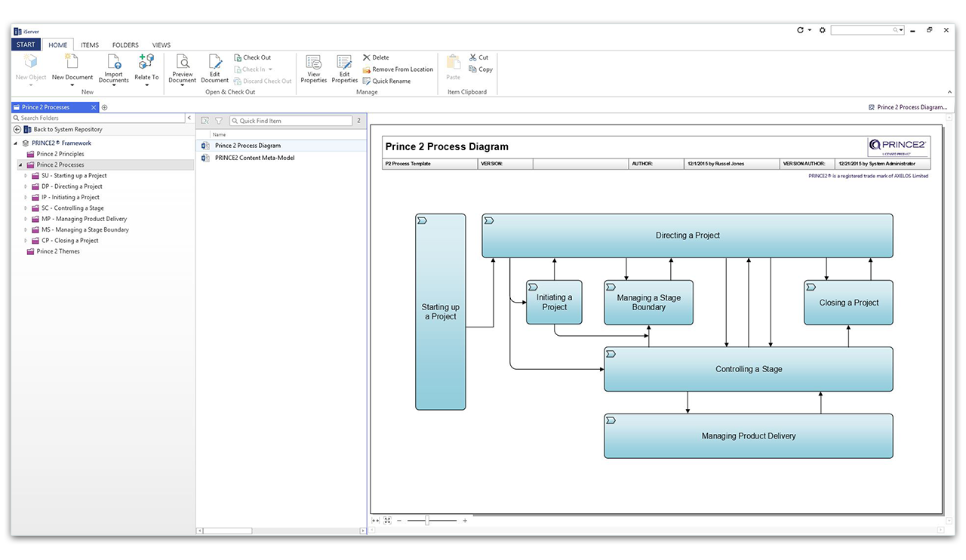966x560 pixels.
Task: Click the Preview Document icon
Action: (183, 63)
